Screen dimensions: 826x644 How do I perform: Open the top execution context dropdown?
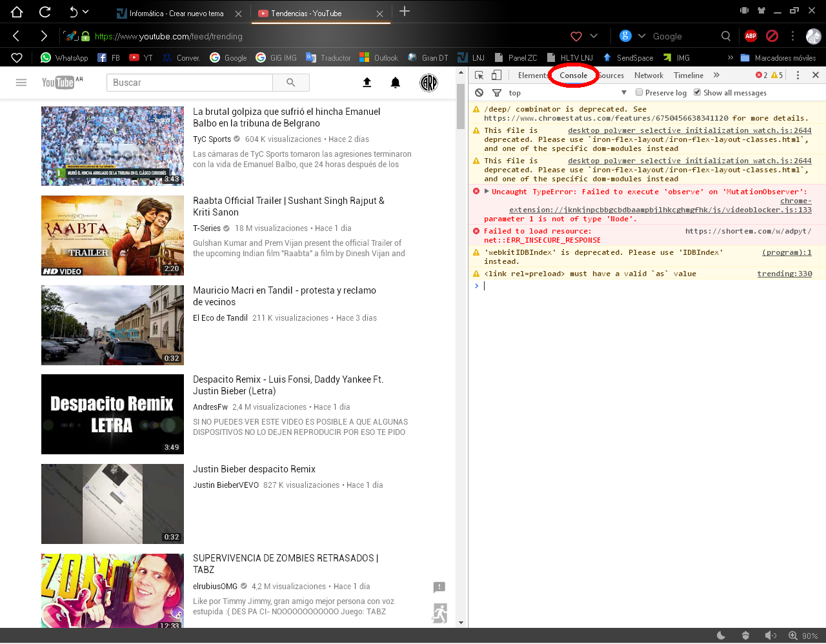point(568,93)
